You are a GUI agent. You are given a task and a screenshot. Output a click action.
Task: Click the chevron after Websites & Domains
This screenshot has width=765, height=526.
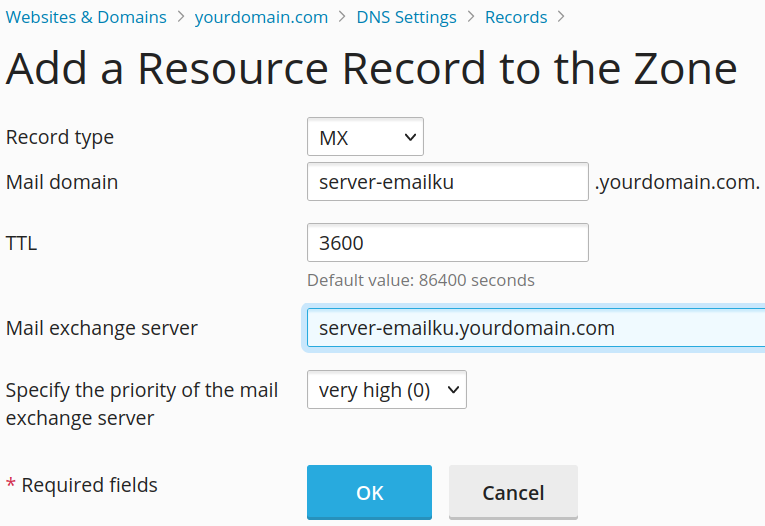181,17
